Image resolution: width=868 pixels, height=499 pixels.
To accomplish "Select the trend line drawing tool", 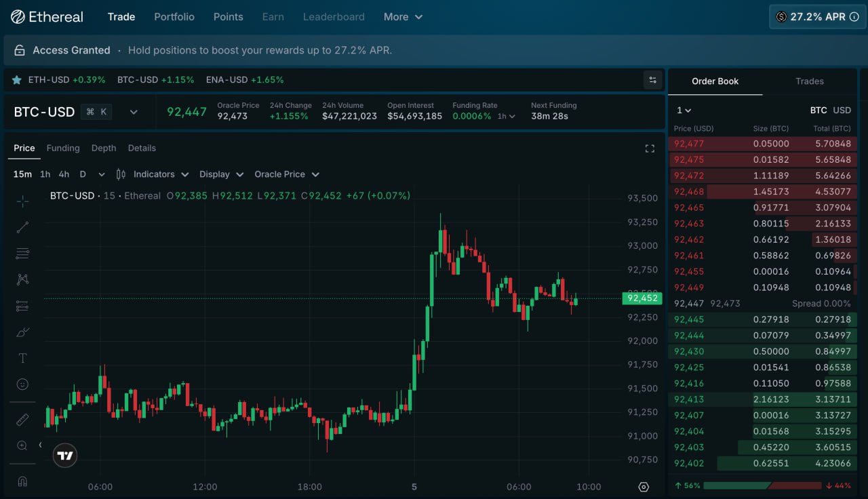I will click(x=22, y=227).
